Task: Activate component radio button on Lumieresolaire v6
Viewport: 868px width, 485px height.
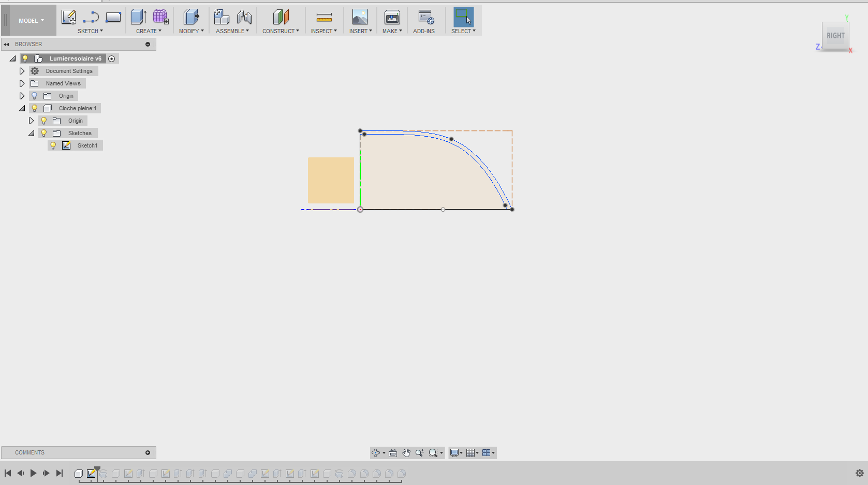Action: 111,58
